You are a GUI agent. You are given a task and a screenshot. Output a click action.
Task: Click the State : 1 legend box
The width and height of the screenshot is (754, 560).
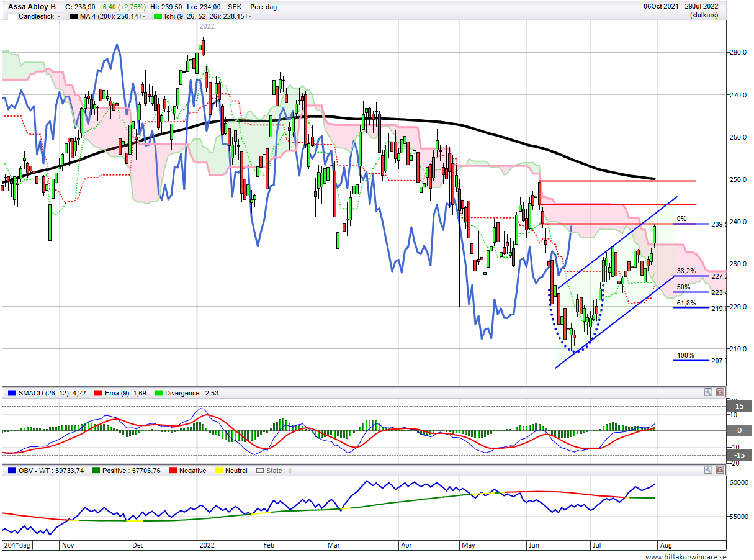260,471
